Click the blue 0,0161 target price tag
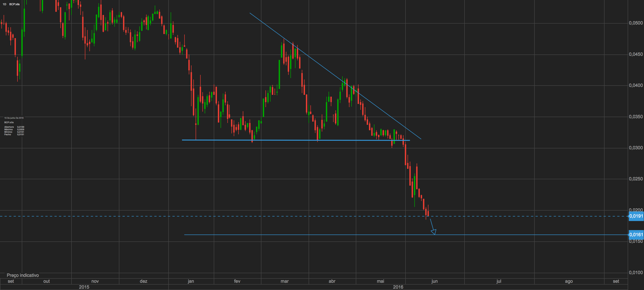Viewport: 644px width, 290px height. (x=636, y=234)
